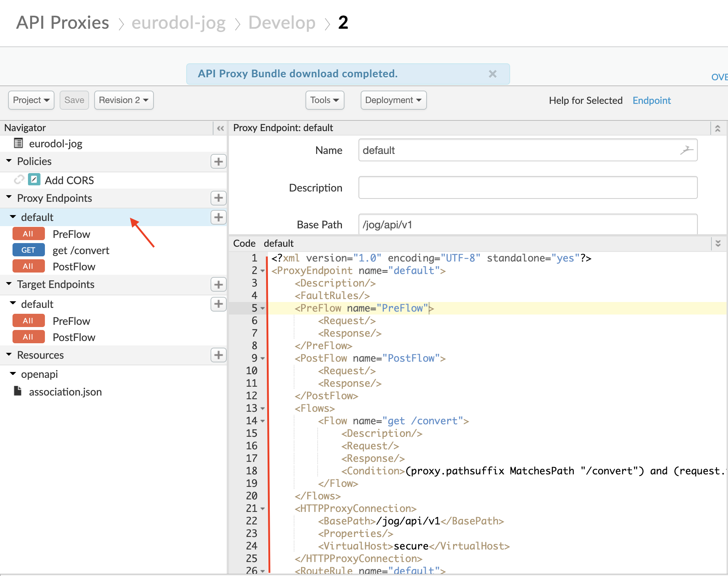728x576 pixels.
Task: Fold the ProxyEndpoint element at line 2
Action: pos(262,271)
